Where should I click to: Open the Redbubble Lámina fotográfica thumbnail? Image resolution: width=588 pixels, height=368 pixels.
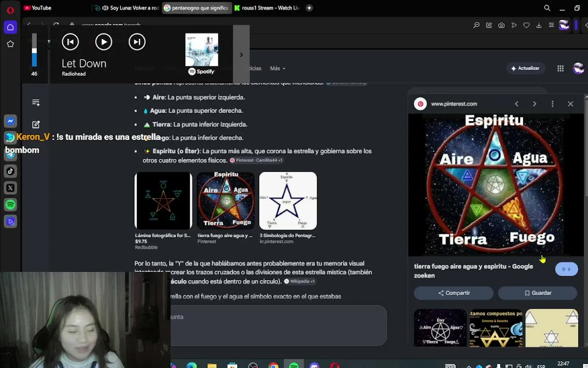pos(163,201)
